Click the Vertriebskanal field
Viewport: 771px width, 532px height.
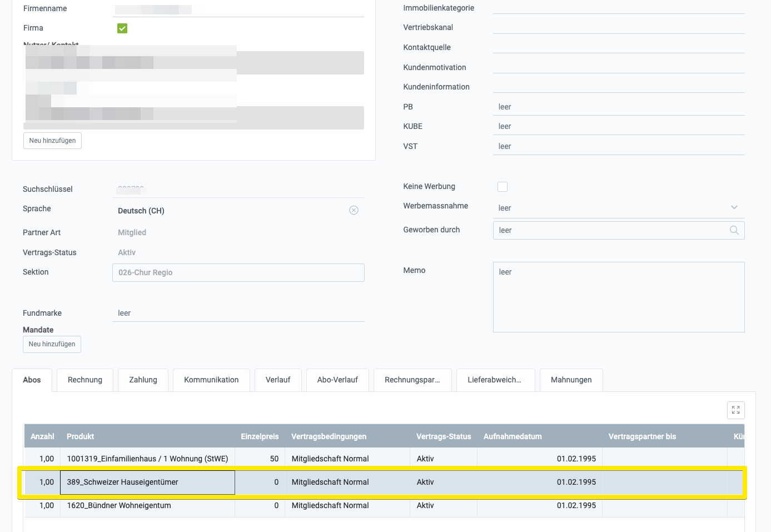point(619,27)
